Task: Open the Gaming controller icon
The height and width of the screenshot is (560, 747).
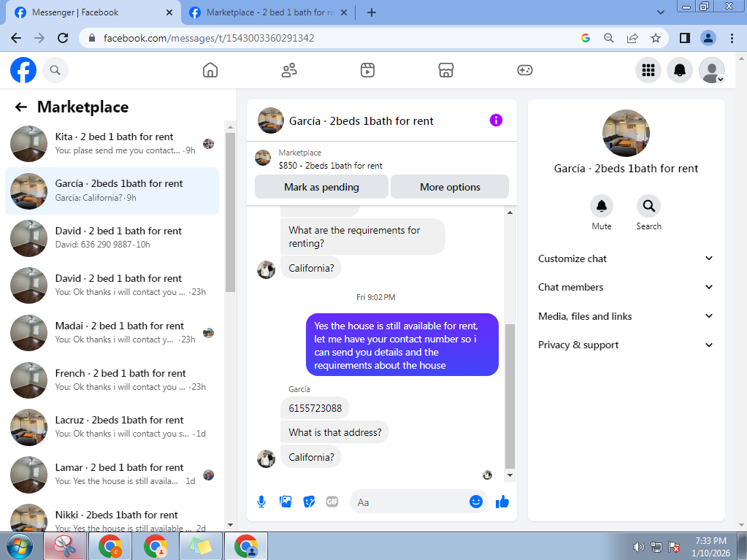Action: (x=524, y=70)
